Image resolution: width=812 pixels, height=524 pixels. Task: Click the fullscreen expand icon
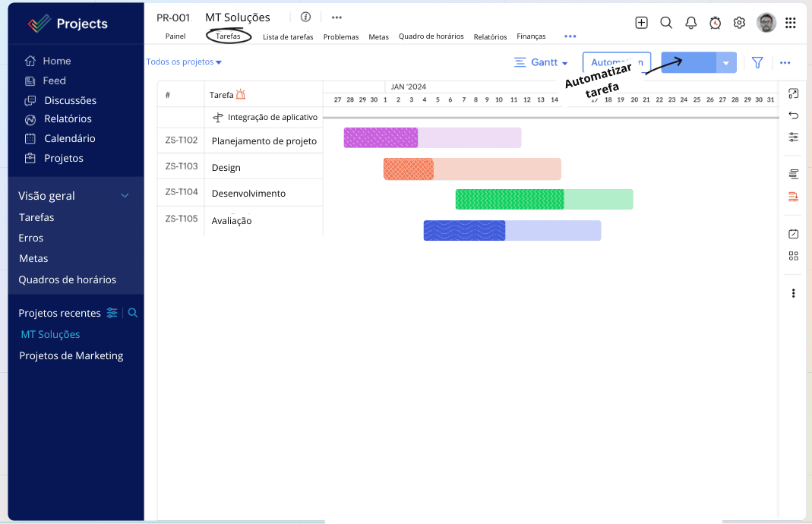pos(793,93)
